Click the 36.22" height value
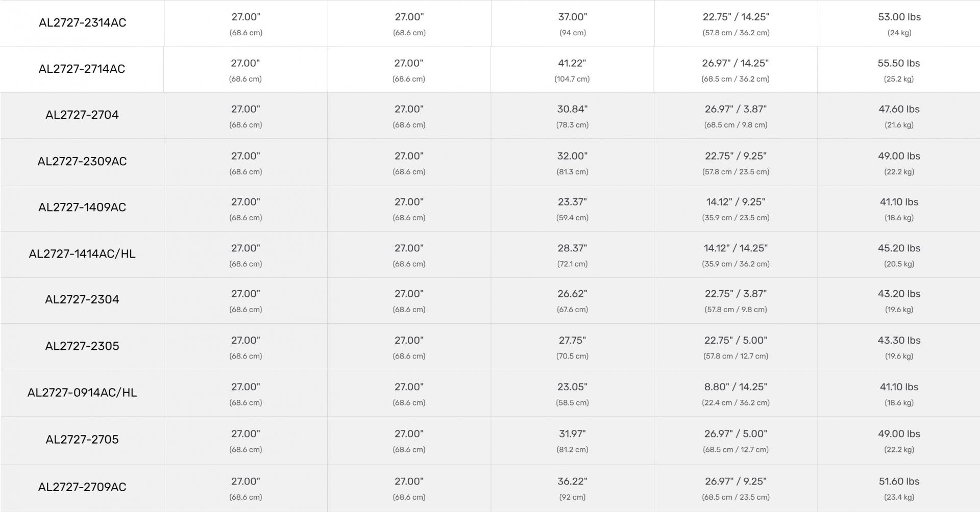The width and height of the screenshot is (980, 512). coord(572,482)
